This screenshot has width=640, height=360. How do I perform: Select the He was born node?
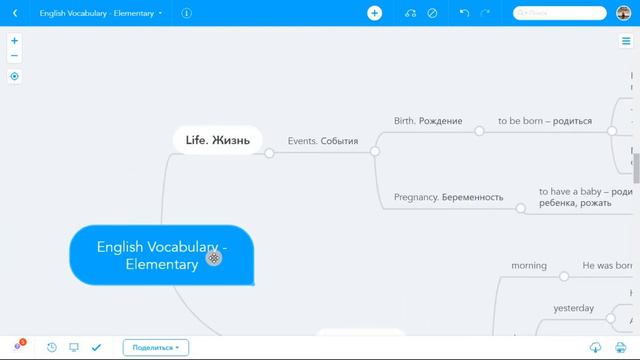point(607,265)
